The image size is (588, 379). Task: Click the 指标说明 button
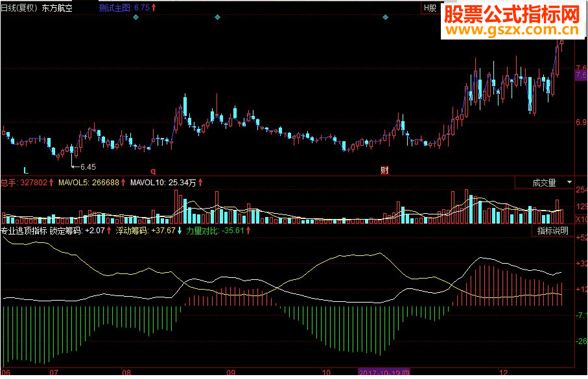[554, 231]
